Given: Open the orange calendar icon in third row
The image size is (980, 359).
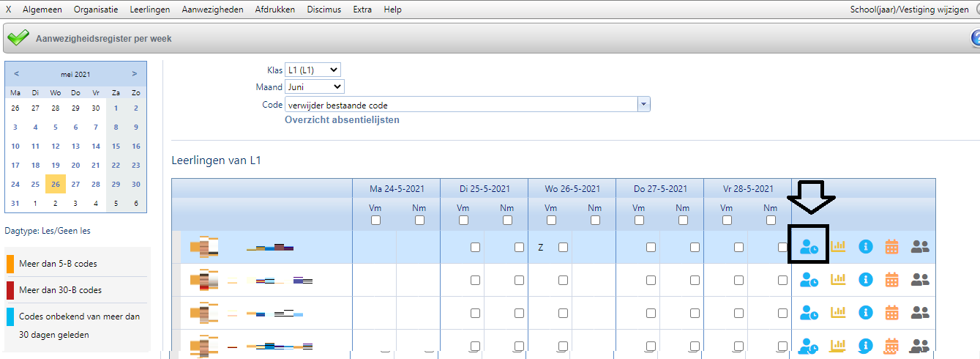Looking at the screenshot, I should [x=891, y=313].
